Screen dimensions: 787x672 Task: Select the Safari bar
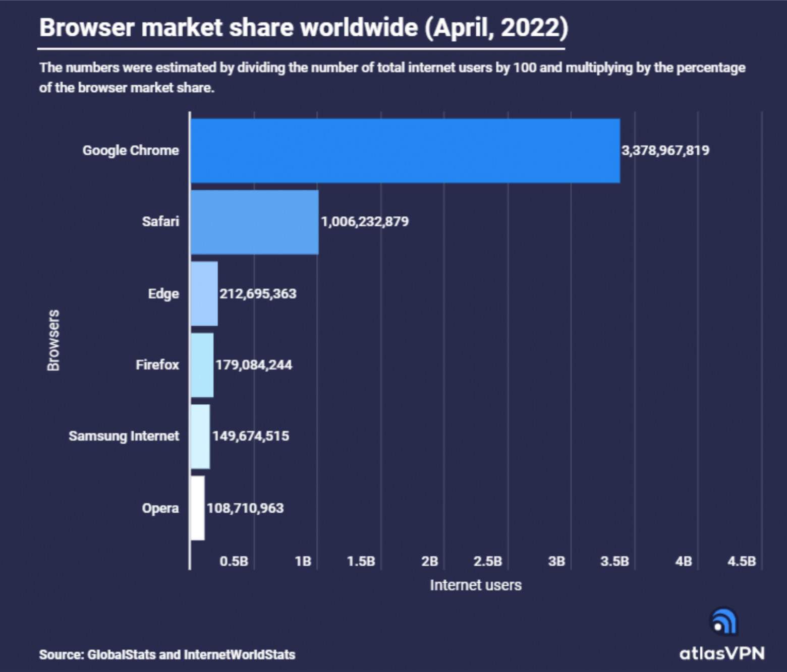(254, 222)
